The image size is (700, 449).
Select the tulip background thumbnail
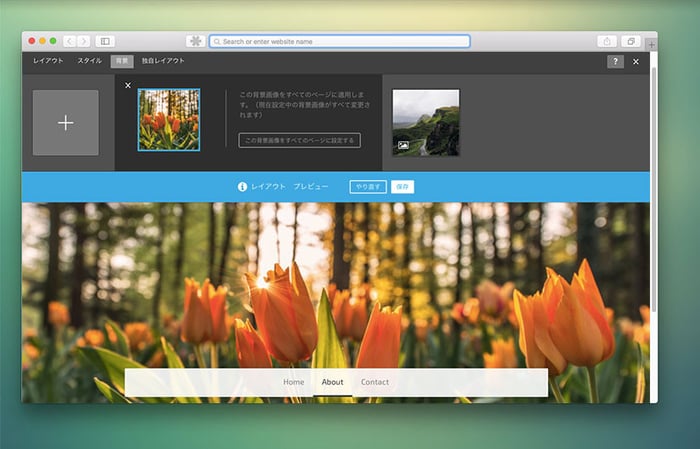pyautogui.click(x=169, y=120)
